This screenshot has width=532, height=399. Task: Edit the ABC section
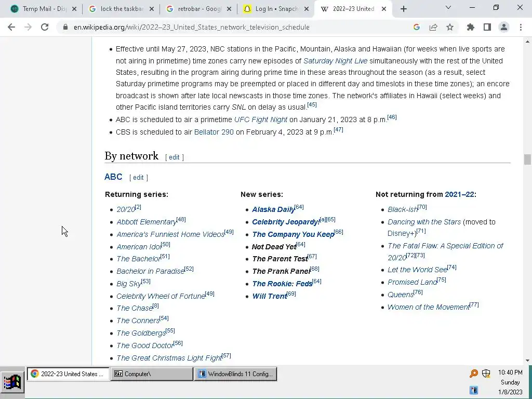(x=138, y=178)
